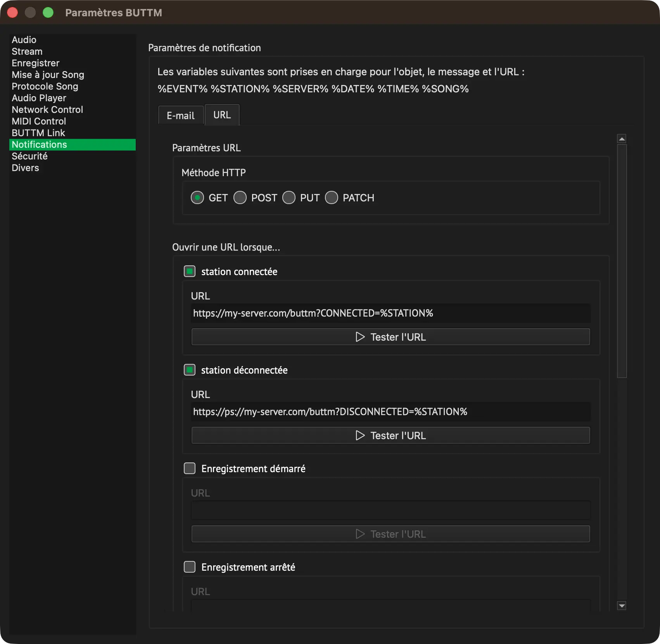Open Network Control settings

click(72, 110)
